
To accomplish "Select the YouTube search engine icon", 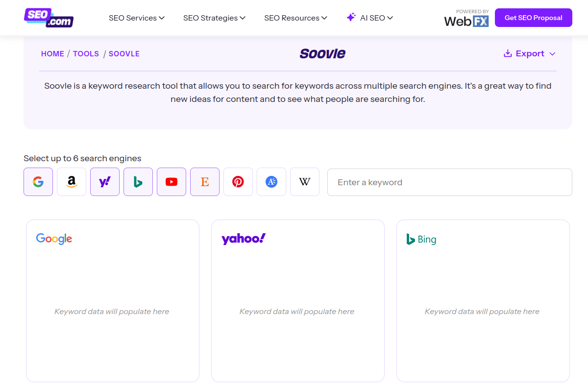I will click(171, 181).
